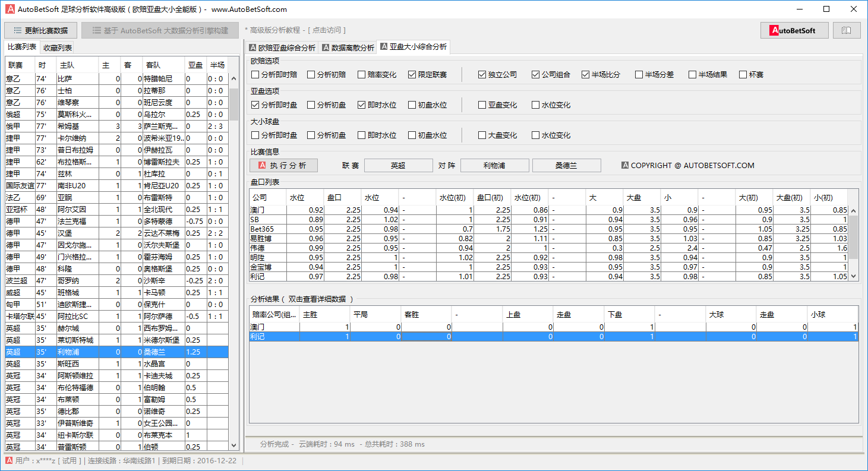Click the AutoBetSoft title bar app icon

point(10,9)
